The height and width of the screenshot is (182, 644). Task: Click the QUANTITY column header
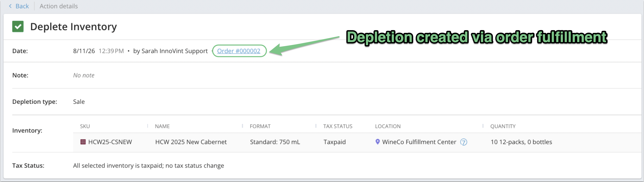(x=503, y=126)
